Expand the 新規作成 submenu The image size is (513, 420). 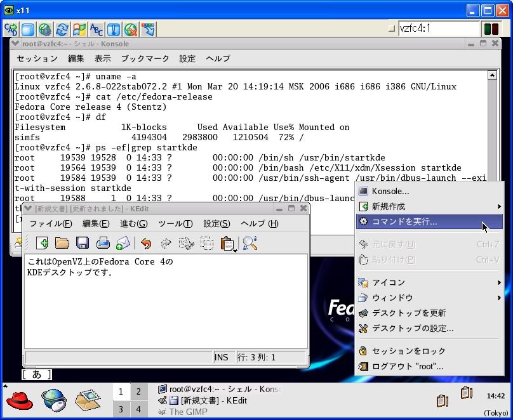(429, 207)
